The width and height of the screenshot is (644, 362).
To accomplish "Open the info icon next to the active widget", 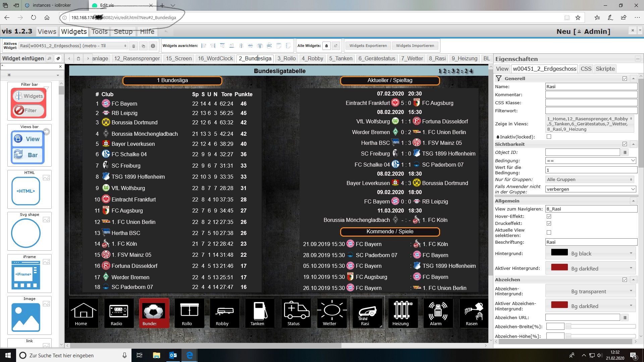I will [x=153, y=46].
